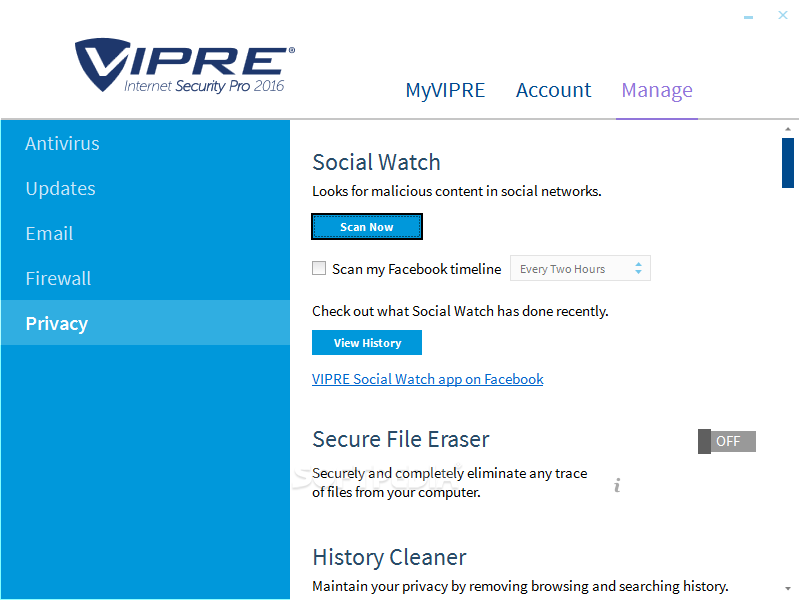
Task: Click the 'Looks for malicious content in social networks.' text
Action: [457, 191]
